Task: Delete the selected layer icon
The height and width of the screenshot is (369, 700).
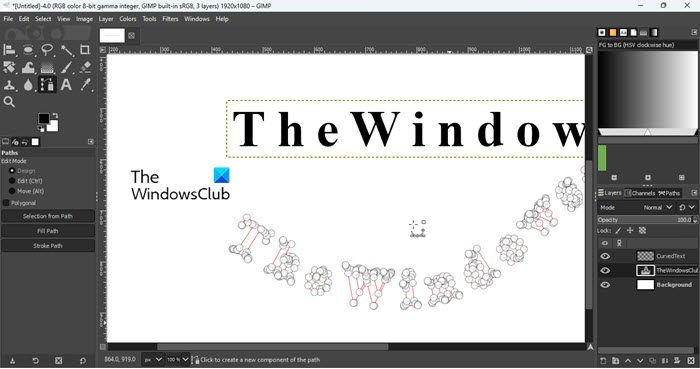Action: tap(691, 361)
